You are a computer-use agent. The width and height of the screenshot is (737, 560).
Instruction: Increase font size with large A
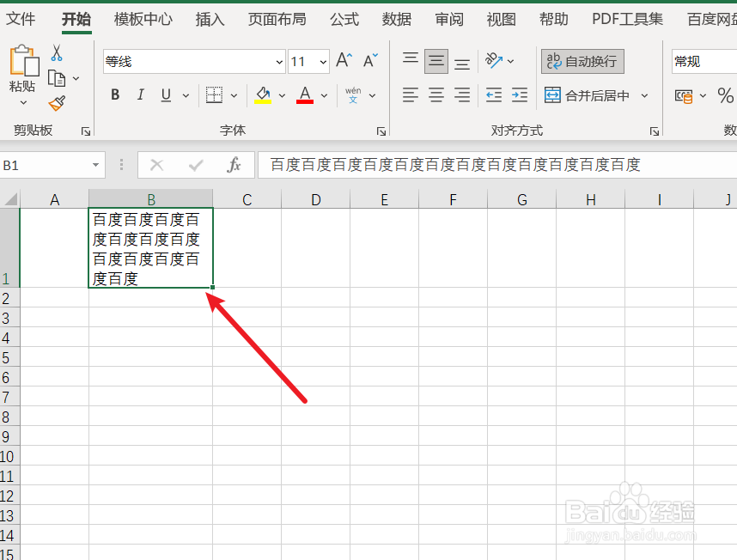point(344,61)
